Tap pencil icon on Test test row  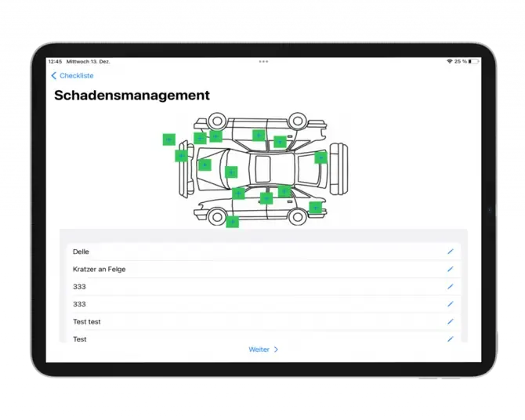click(451, 321)
